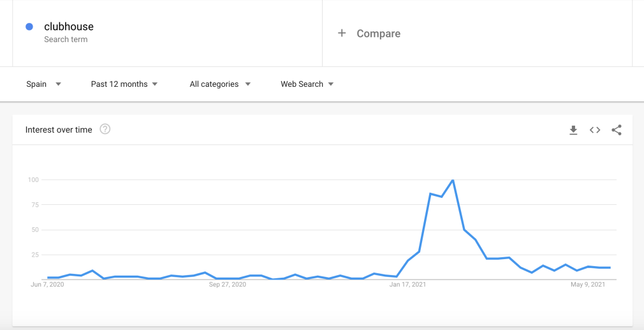Open help for Interest over time
The width and height of the screenshot is (644, 330).
[105, 130]
